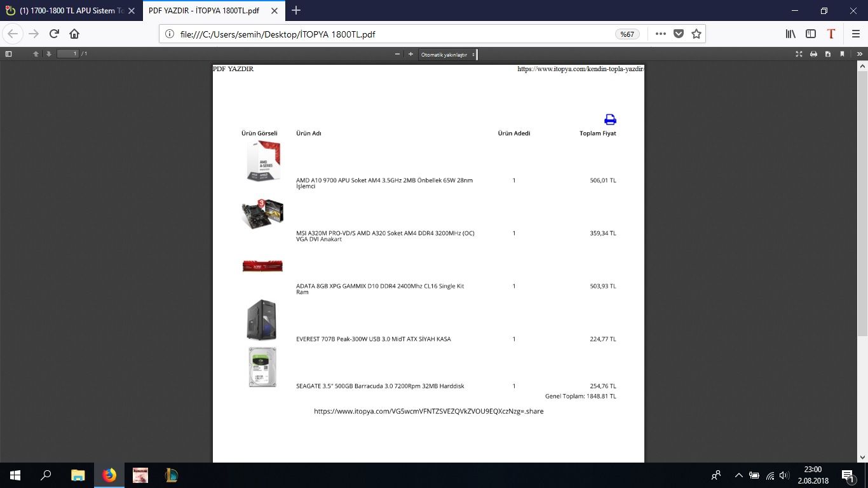This screenshot has width=868, height=488.
Task: Toggle the PDF viewer sidebar
Action: [x=8, y=54]
